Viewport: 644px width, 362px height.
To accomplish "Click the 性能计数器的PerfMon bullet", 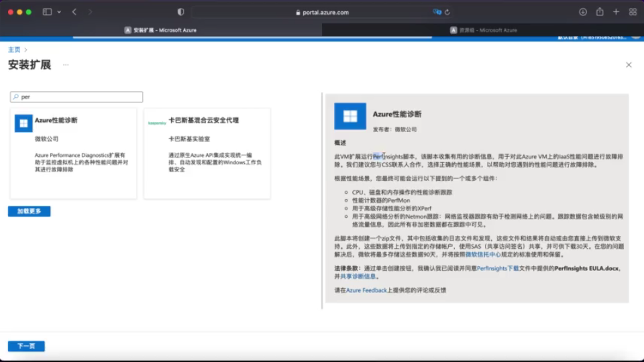I will (381, 200).
